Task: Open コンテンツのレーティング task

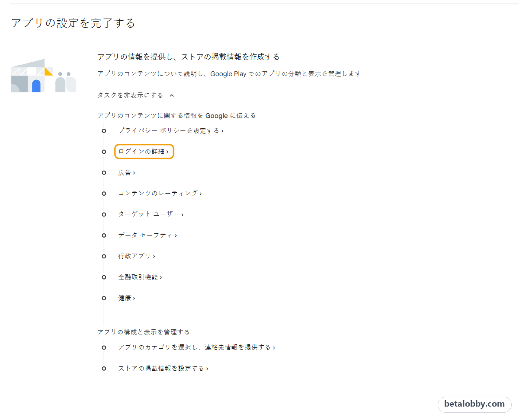Action: [160, 193]
